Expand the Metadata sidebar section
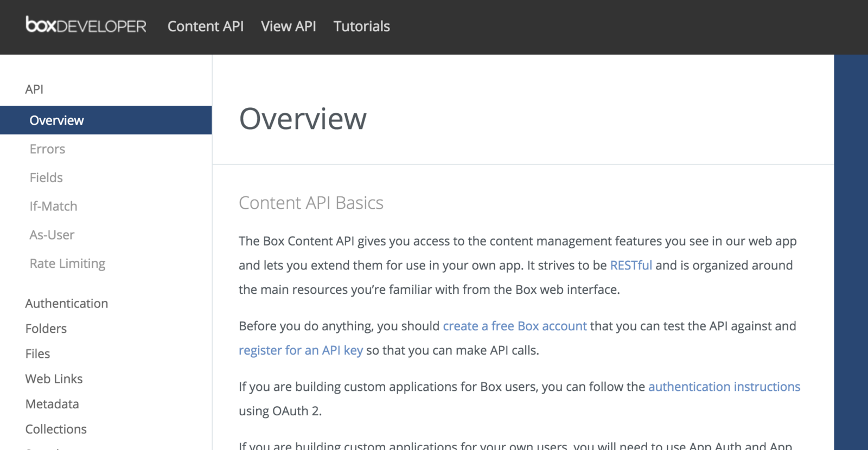This screenshot has height=450, width=868. point(52,404)
